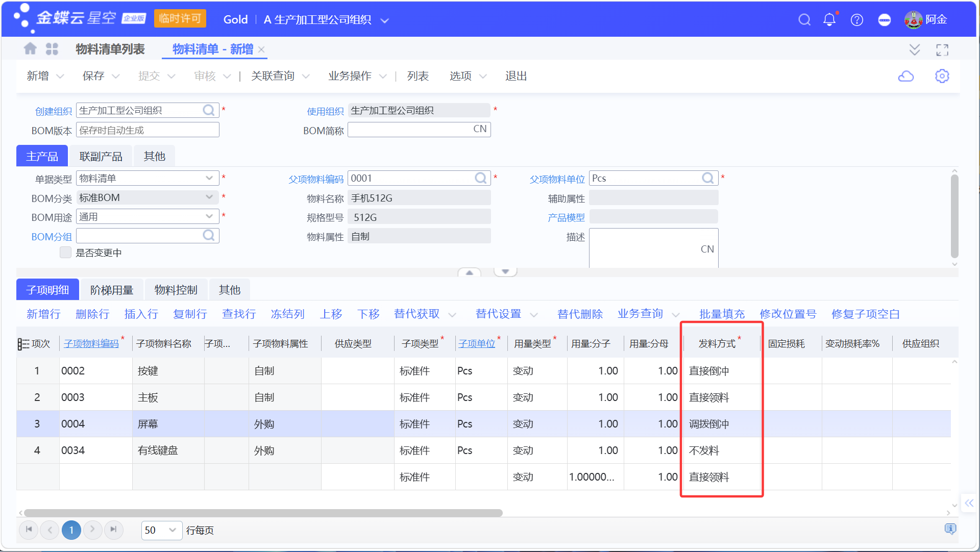Click the form vertical scrollbar
980x552 pixels.
click(x=954, y=216)
